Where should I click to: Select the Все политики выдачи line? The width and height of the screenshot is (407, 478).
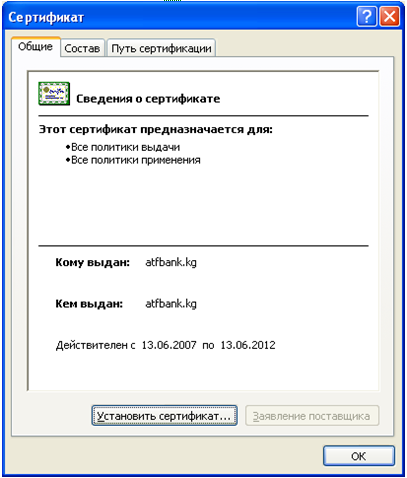click(123, 147)
